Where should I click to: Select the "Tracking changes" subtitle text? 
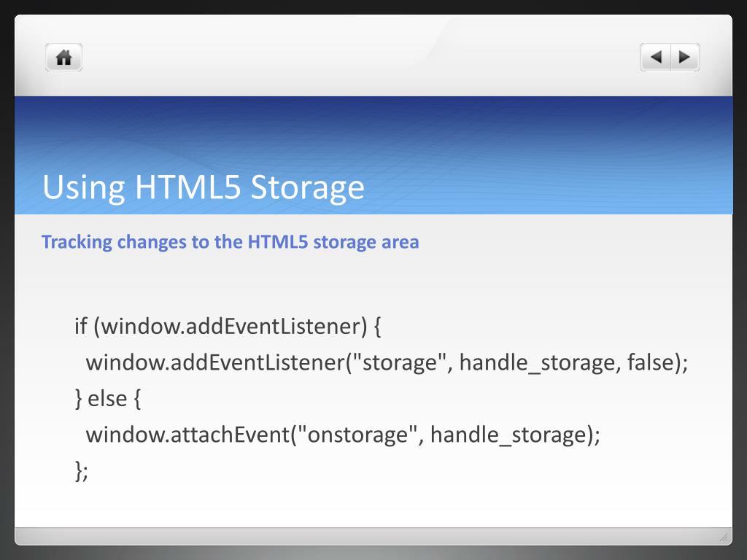(x=231, y=242)
